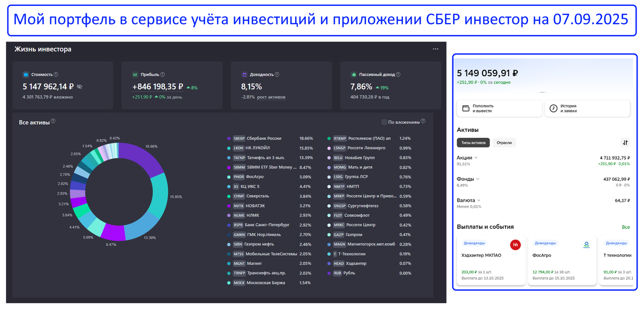Image resolution: width=644 pixels, height=311 pixels.
Task: Click the X5 ticker badge
Action: coord(236,187)
